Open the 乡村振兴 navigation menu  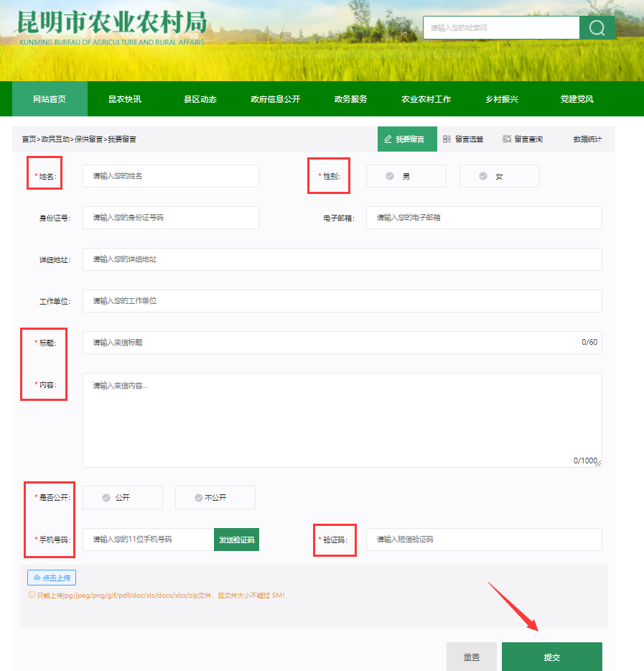tap(502, 99)
